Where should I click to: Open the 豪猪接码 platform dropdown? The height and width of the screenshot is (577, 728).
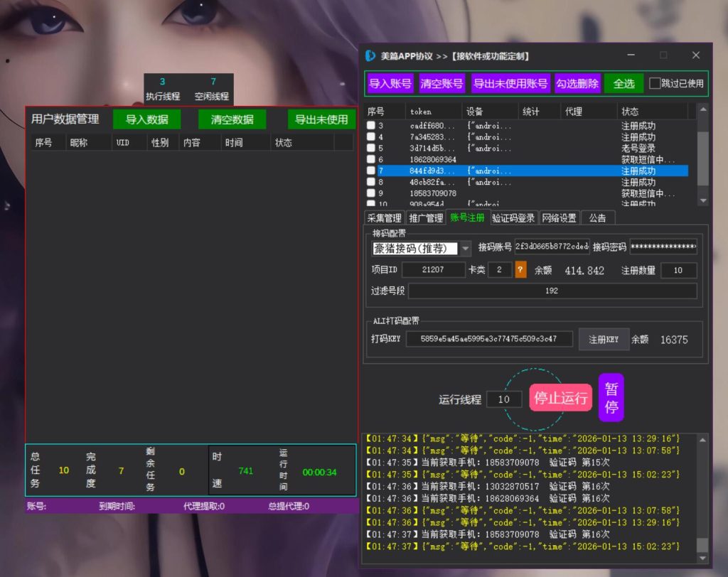click(466, 248)
